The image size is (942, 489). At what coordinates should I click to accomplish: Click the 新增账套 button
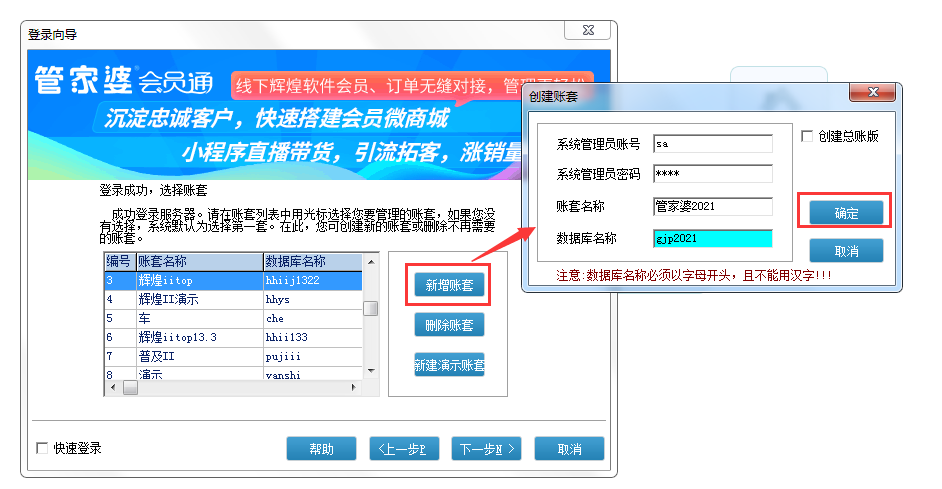pyautogui.click(x=449, y=285)
